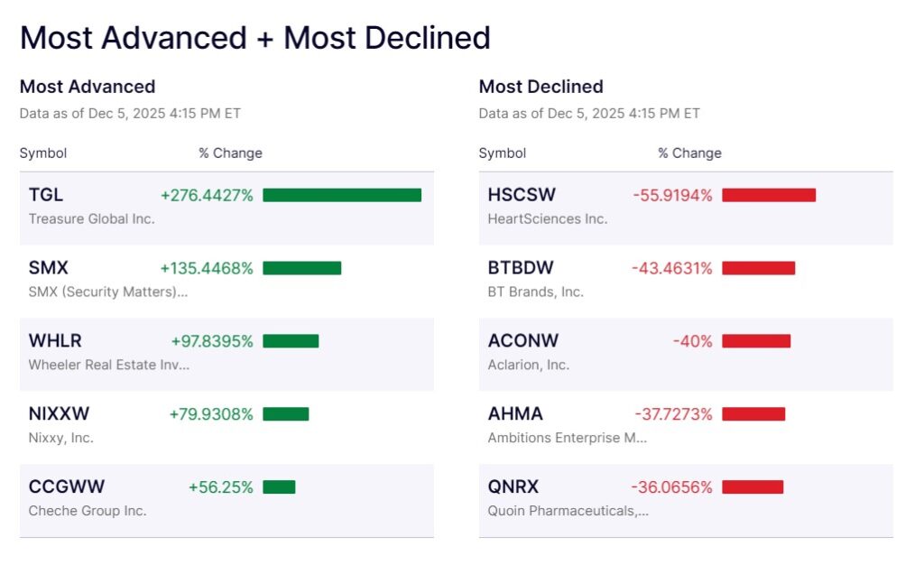
Task: Open the WHLR stock listing
Action: [x=55, y=341]
